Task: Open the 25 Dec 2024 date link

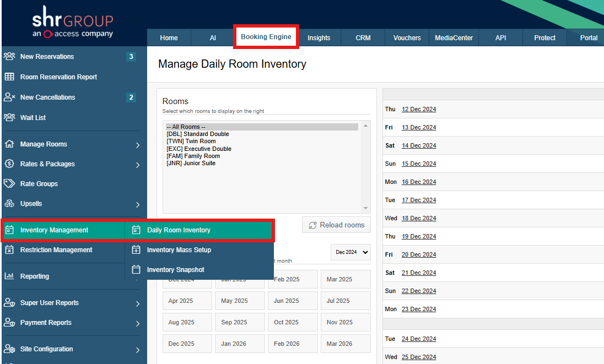Action: pyautogui.click(x=419, y=357)
